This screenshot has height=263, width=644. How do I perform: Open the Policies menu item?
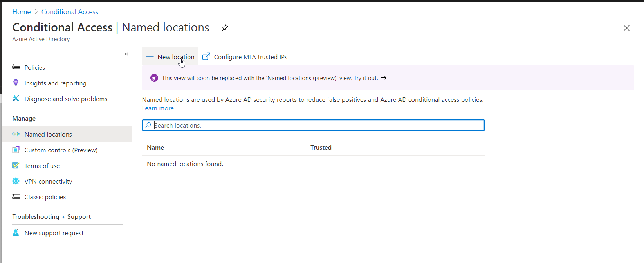click(34, 67)
